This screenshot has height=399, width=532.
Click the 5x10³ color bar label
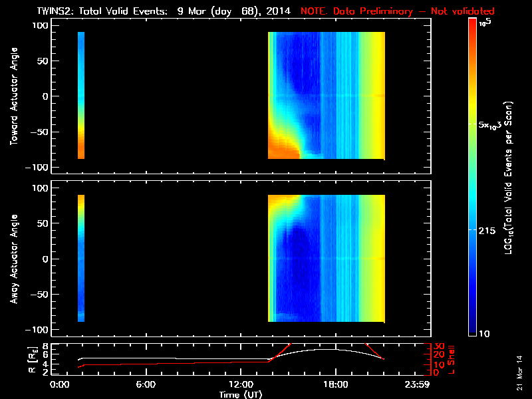(494, 124)
